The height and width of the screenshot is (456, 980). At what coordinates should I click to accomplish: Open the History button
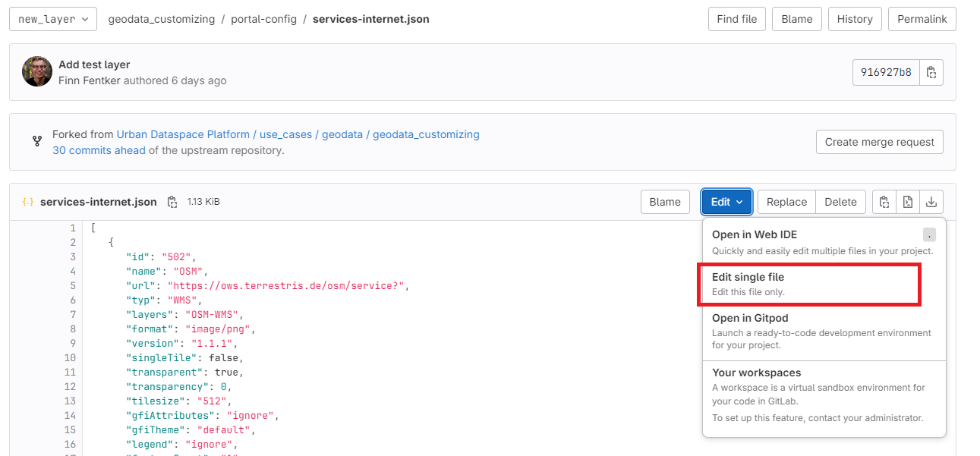click(x=855, y=19)
